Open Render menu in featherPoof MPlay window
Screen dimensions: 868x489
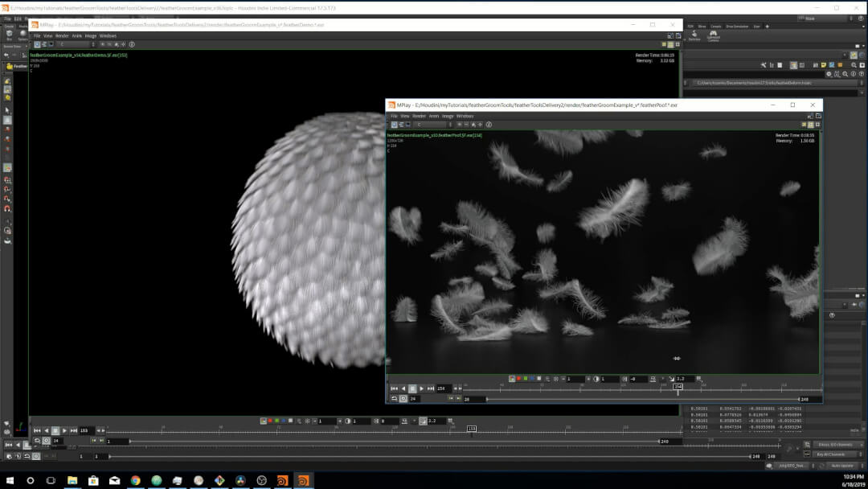click(419, 117)
